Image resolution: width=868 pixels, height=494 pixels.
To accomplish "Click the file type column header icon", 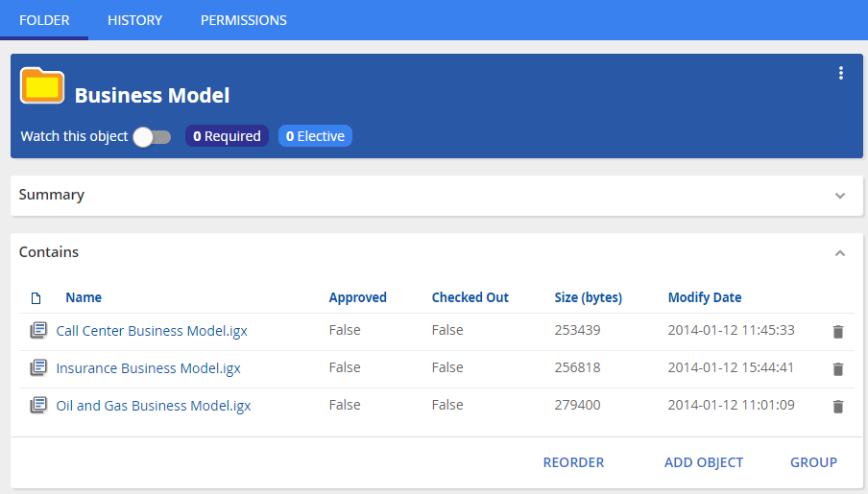I will pyautogui.click(x=36, y=298).
